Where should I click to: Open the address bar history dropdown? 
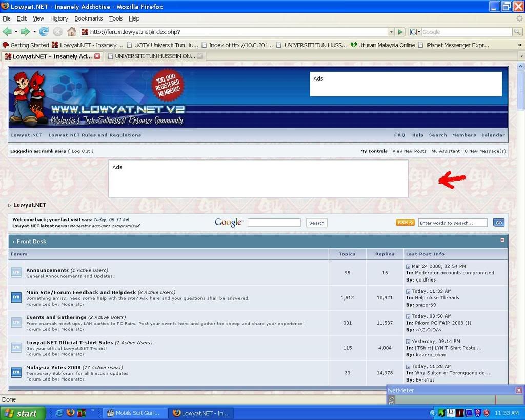[x=391, y=32]
